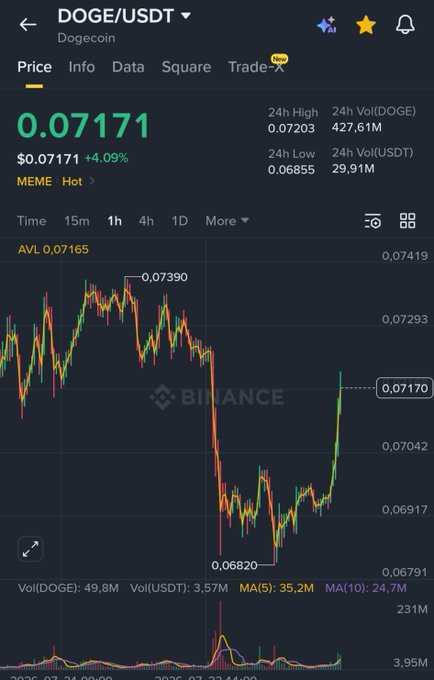434x680 pixels.
Task: Click the MA(10): 24,7M volume label
Action: point(365,588)
